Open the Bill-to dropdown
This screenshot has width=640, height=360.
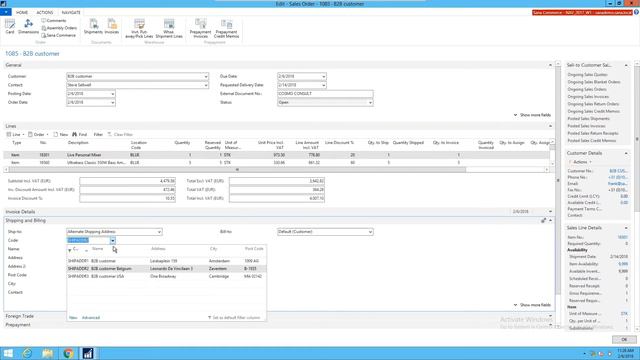(x=370, y=232)
